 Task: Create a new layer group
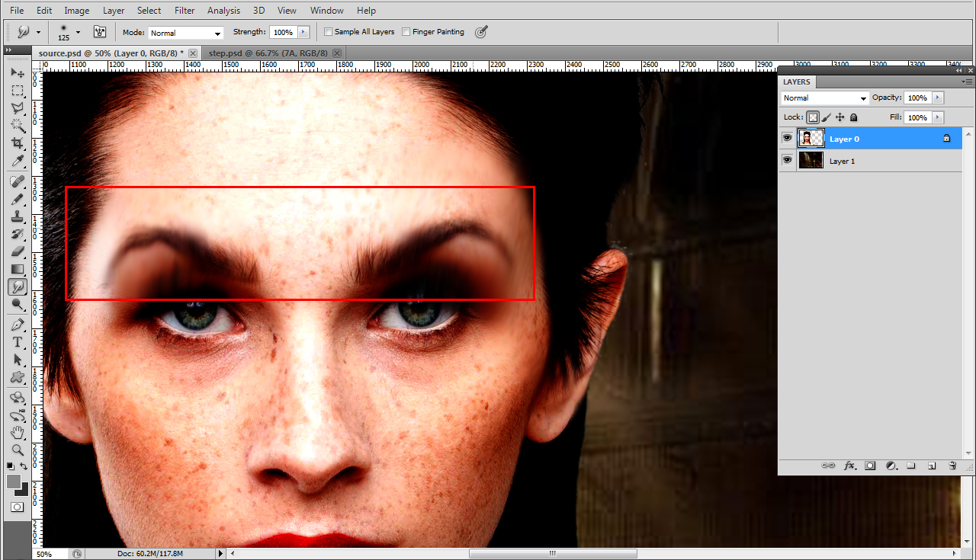[911, 466]
